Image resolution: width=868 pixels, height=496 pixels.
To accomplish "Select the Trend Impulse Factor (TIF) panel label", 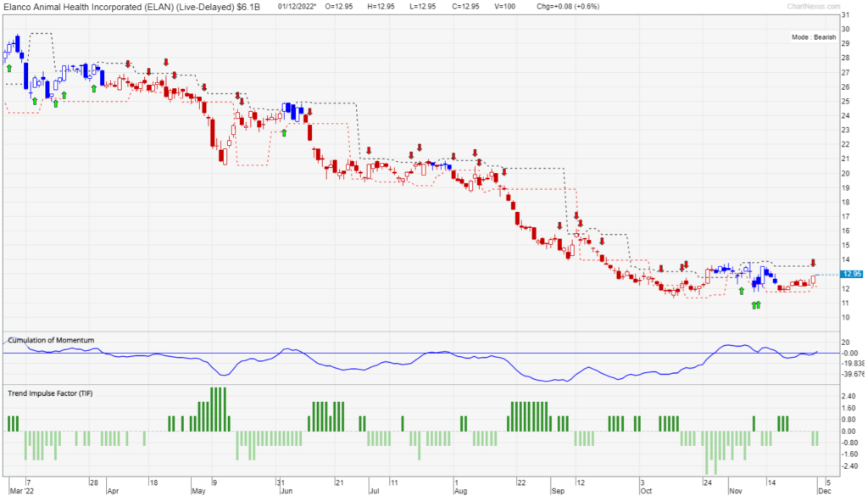I will click(x=50, y=393).
